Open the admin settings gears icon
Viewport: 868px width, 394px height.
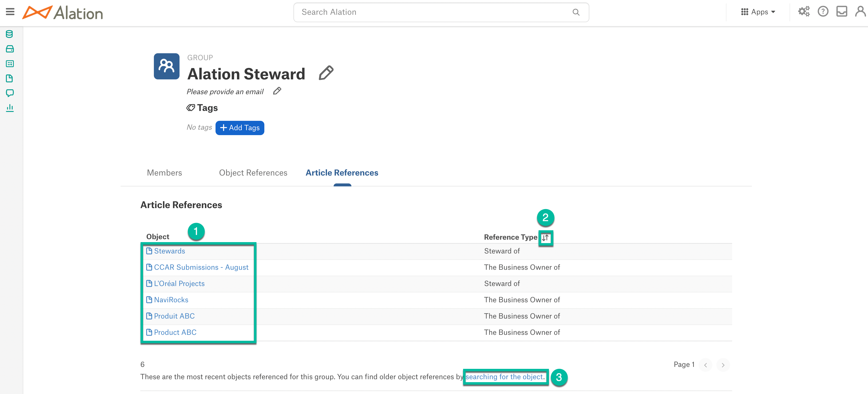pos(804,12)
